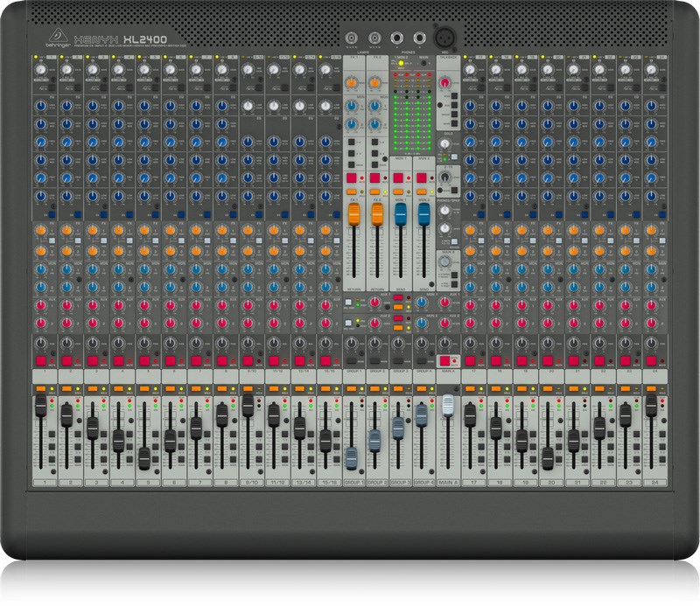This screenshot has height=606, width=700.
Task: Route talkback to GROUP with third button
Action: coord(454,115)
